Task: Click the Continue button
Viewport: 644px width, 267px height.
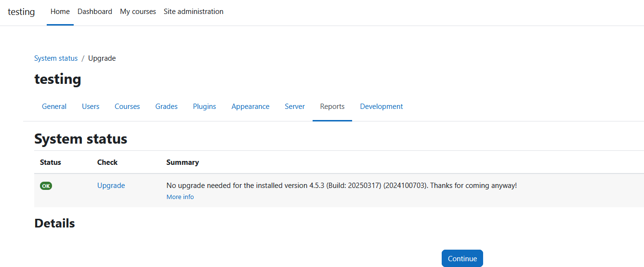Action: tap(462, 258)
